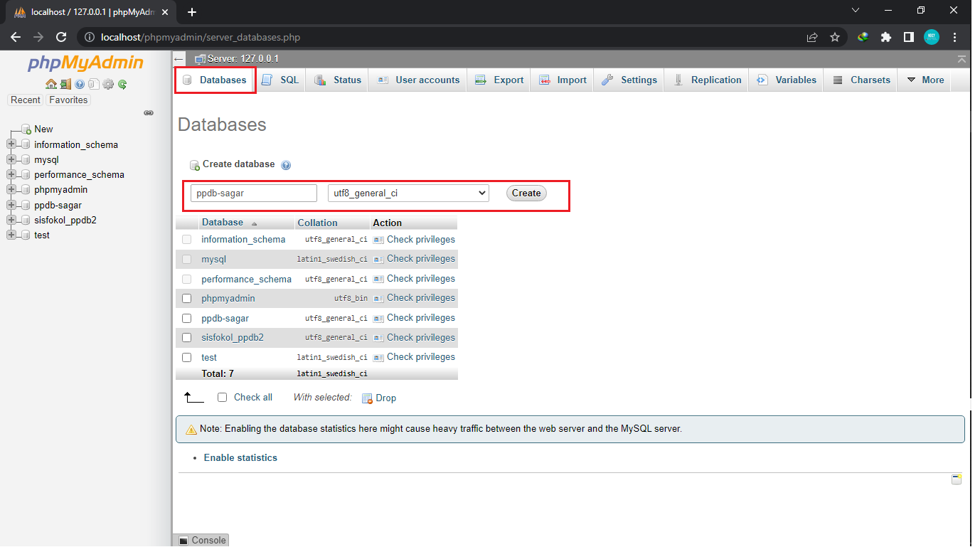The width and height of the screenshot is (980, 552).
Task: Toggle the browser side panel icon
Action: pos(909,37)
